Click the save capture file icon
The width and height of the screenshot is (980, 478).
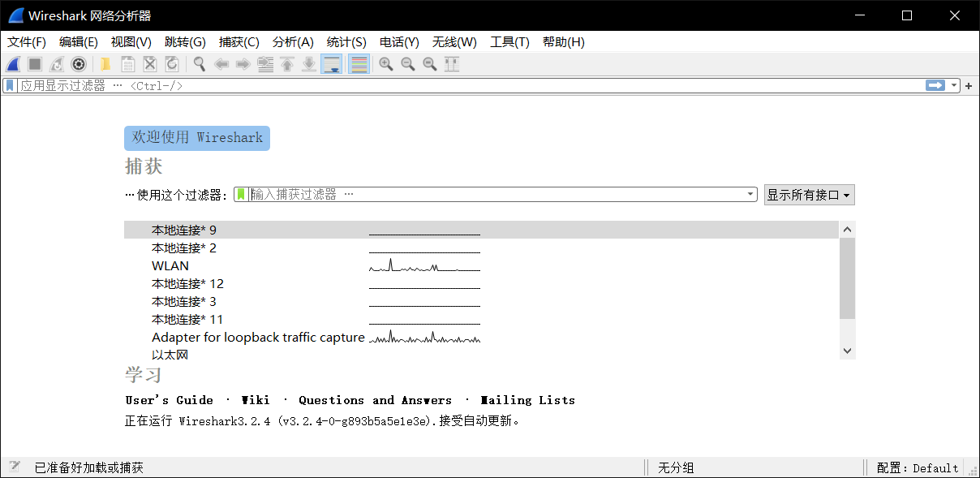point(127,64)
